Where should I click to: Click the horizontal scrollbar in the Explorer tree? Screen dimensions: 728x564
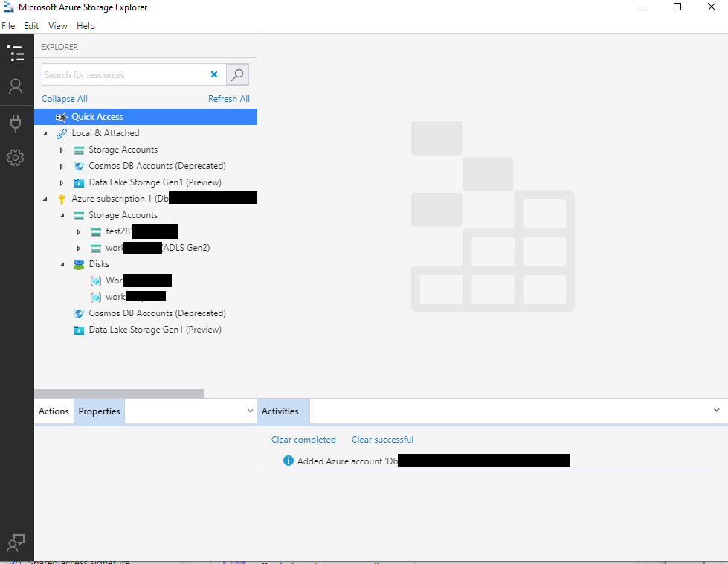pos(119,394)
